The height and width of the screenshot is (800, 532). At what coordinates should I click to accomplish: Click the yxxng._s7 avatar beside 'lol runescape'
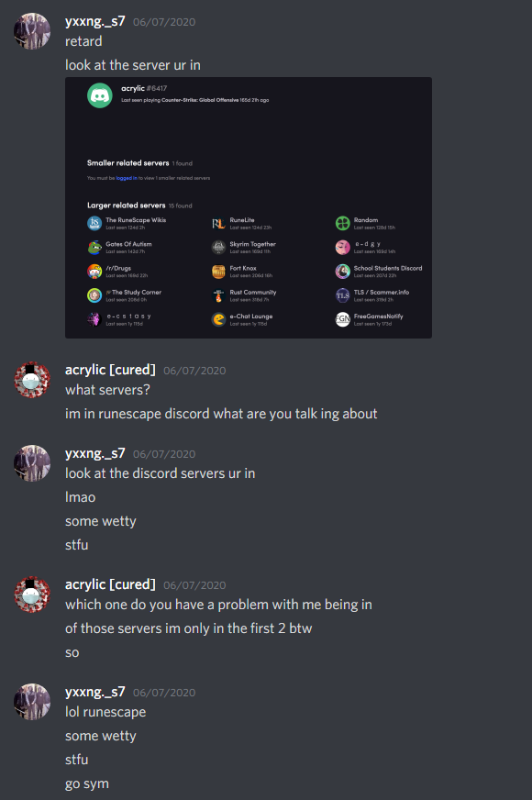pos(31,702)
